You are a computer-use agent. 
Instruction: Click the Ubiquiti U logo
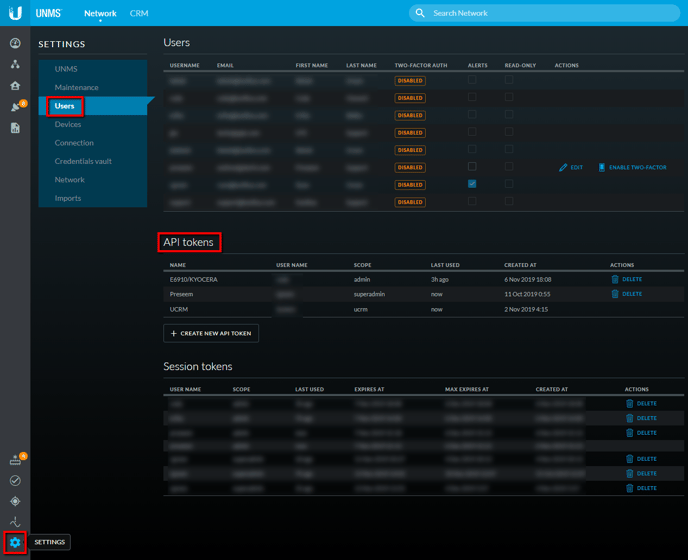click(15, 13)
